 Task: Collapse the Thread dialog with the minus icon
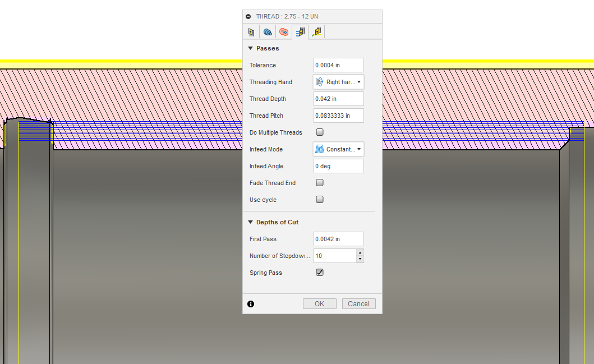click(x=248, y=17)
